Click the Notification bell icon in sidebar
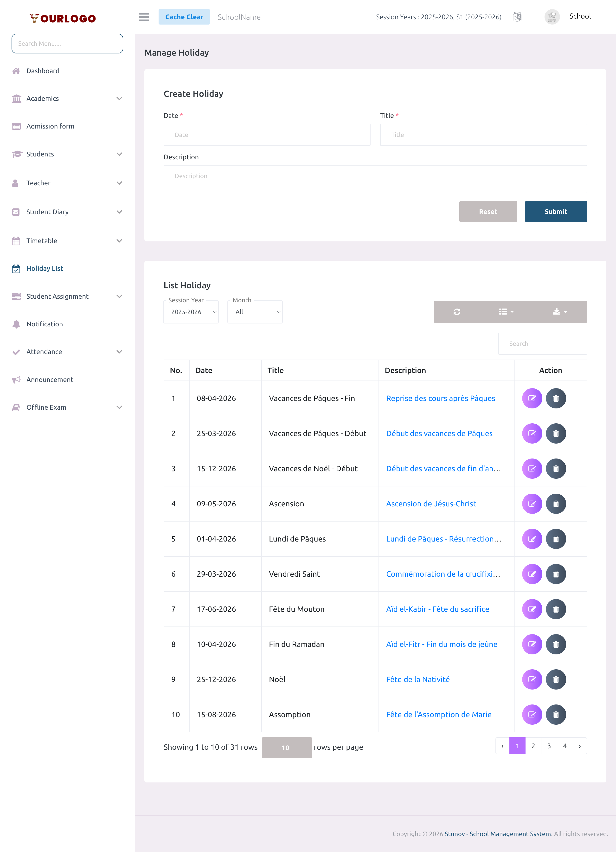Viewport: 616px width, 852px height. pos(16,324)
